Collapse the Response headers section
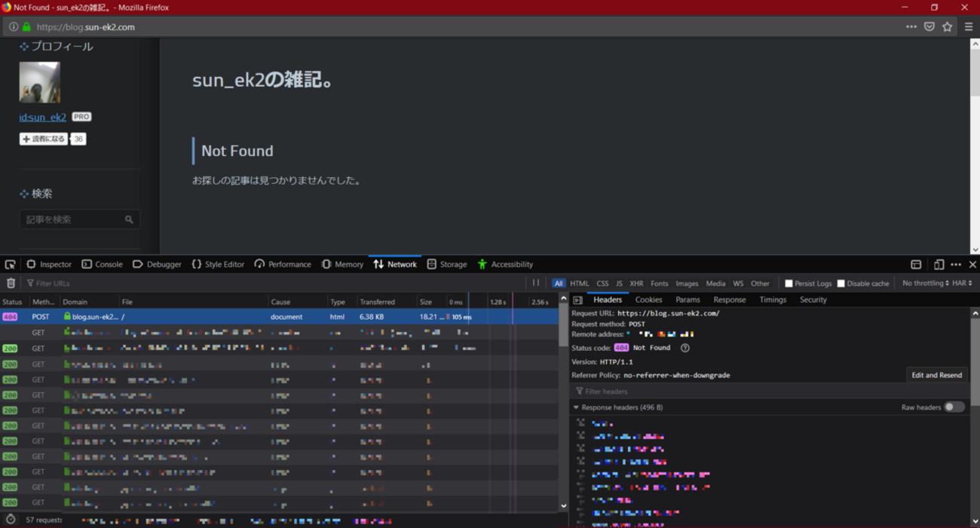The image size is (980, 528). click(x=577, y=407)
